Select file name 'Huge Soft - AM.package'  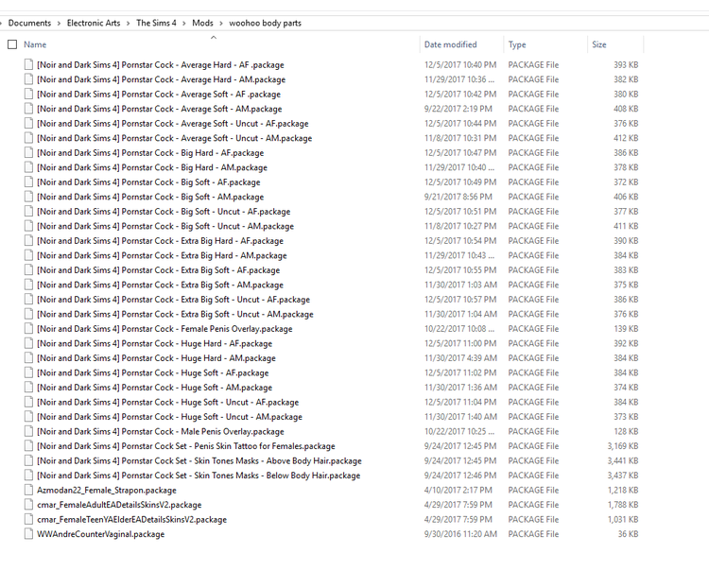click(x=155, y=388)
